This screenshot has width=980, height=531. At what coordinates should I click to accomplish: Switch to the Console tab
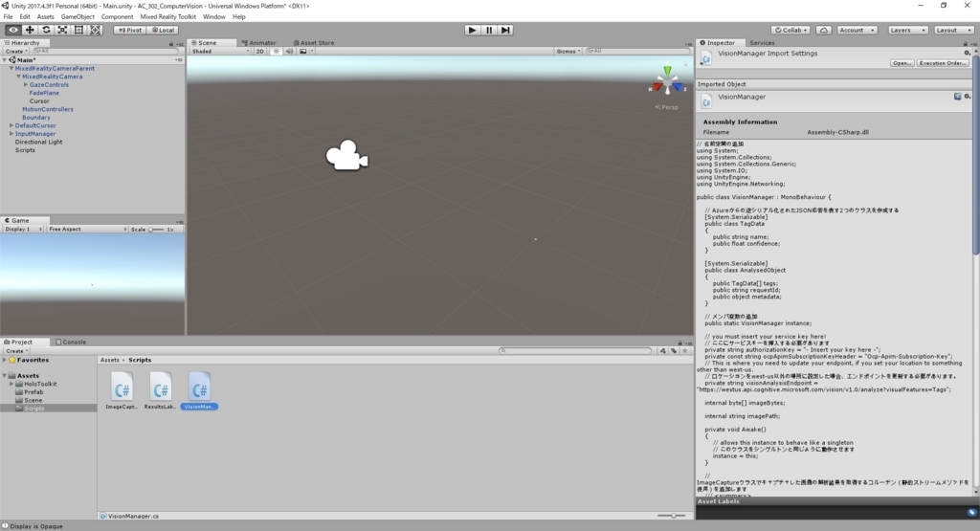pyautogui.click(x=71, y=342)
